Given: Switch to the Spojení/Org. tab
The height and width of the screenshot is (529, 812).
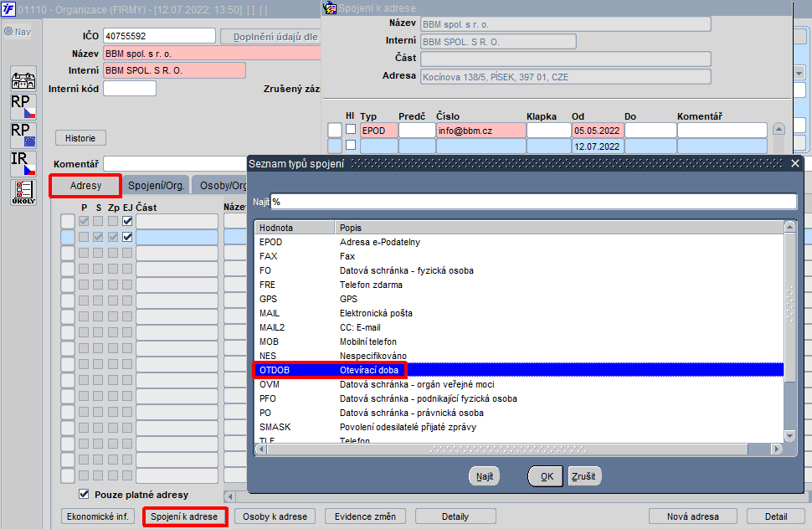Looking at the screenshot, I should [156, 185].
